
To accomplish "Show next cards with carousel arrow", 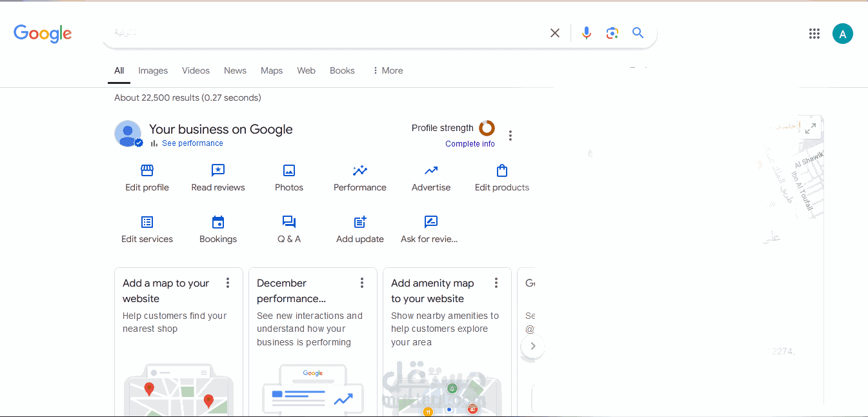I will coord(533,346).
